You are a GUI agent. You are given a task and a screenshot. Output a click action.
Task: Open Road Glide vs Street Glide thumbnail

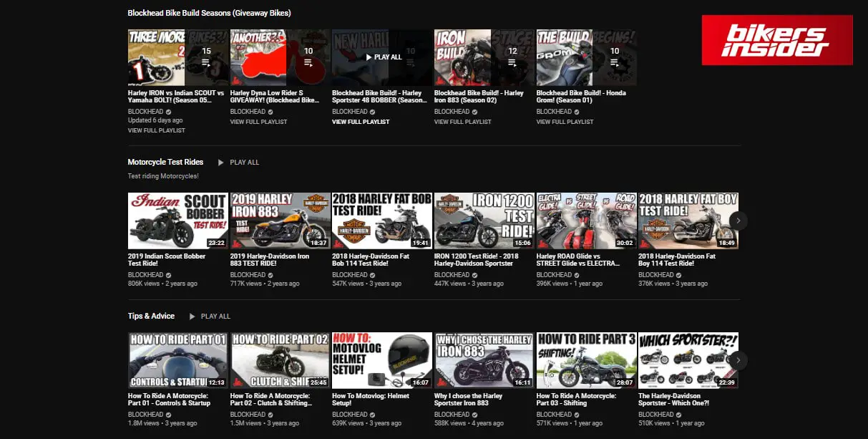pyautogui.click(x=586, y=221)
